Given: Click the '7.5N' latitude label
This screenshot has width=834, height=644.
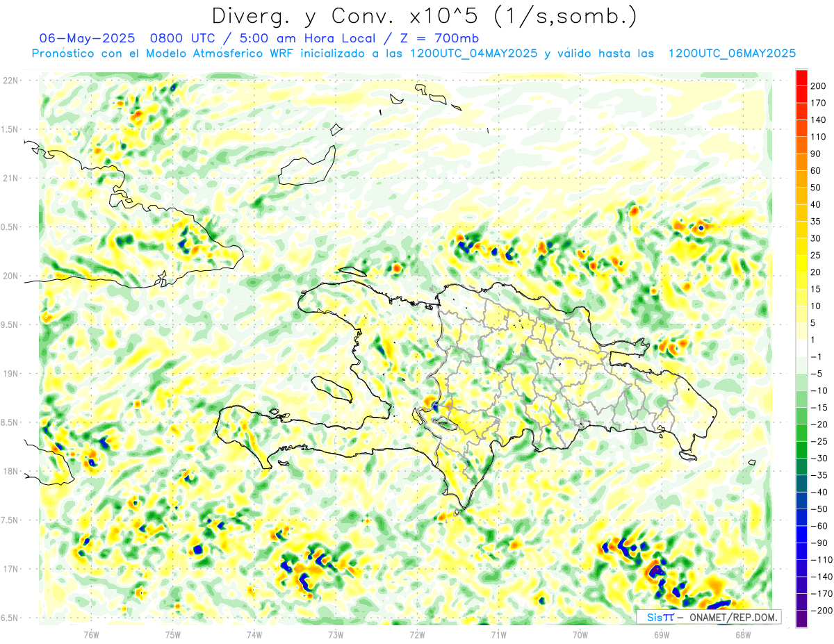Looking at the screenshot, I should point(10,520).
